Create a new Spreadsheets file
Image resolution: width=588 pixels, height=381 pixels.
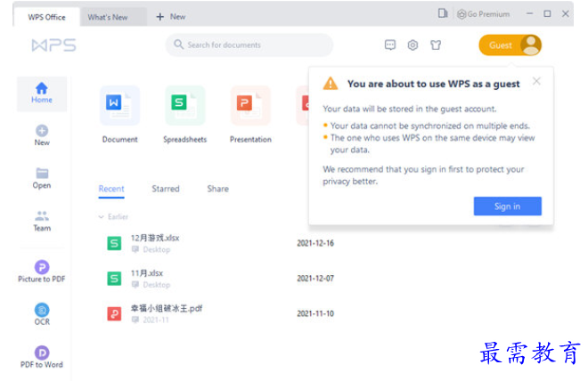point(185,115)
